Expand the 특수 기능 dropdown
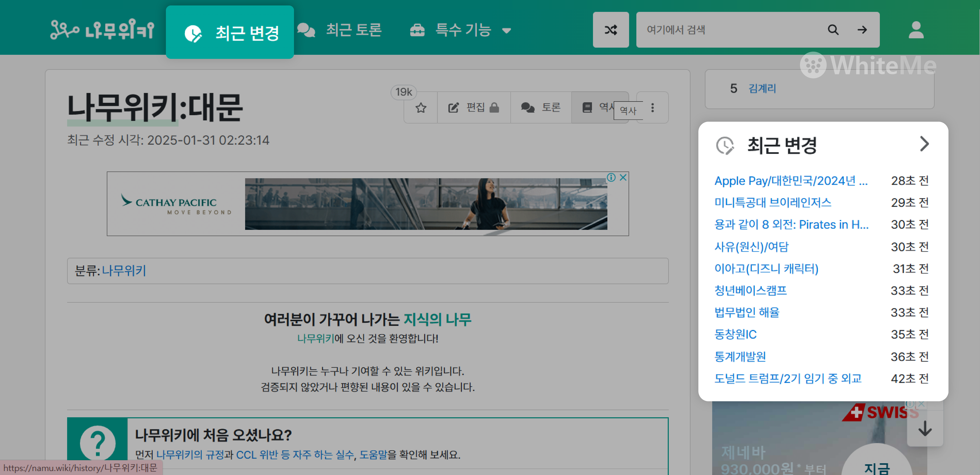The image size is (980, 475). pos(461,30)
